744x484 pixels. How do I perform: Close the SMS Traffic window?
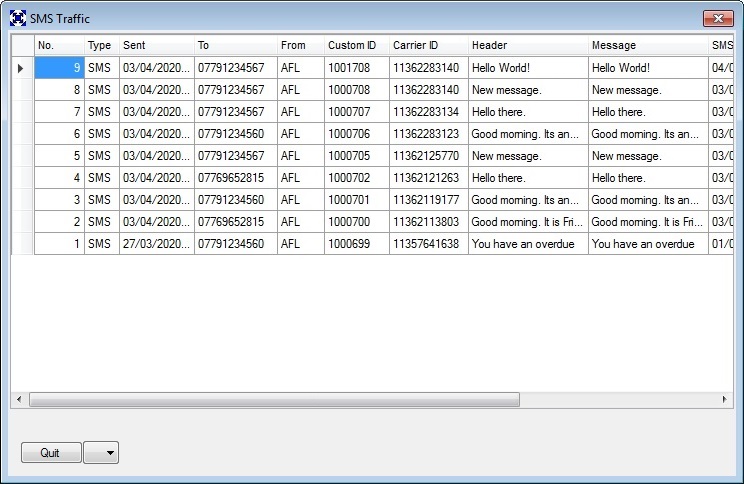point(718,19)
